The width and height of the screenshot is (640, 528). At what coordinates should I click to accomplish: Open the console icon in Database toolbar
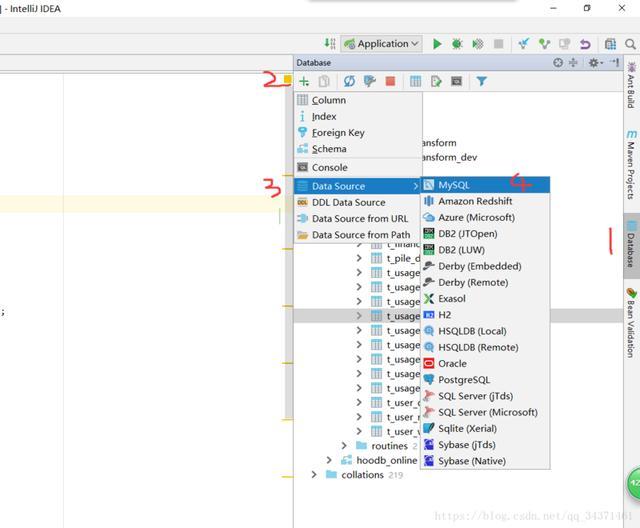456,81
